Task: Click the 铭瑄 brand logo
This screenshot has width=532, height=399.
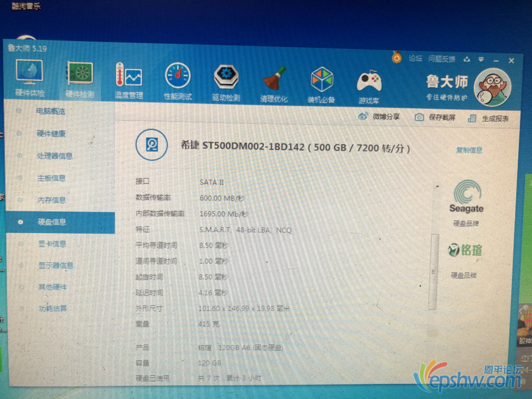Action: pos(464,250)
